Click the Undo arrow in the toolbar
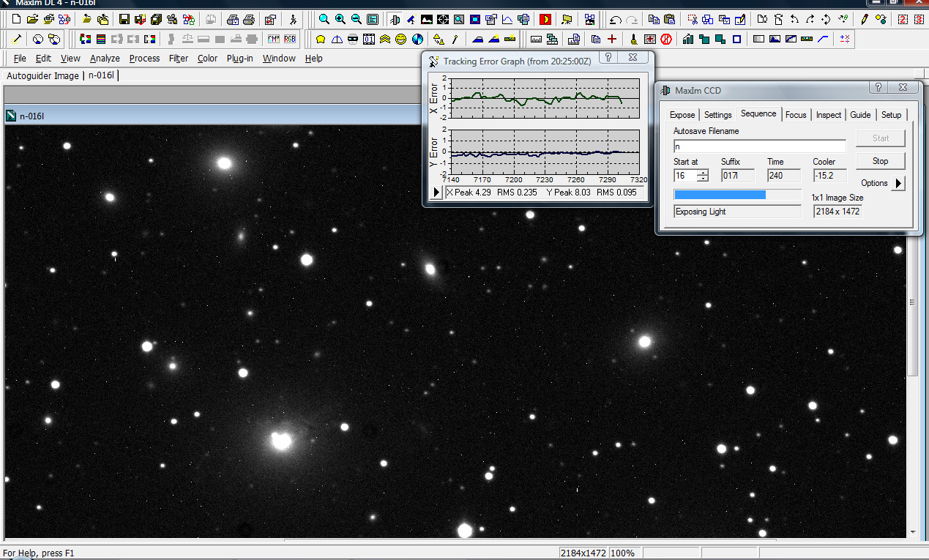 tap(616, 19)
